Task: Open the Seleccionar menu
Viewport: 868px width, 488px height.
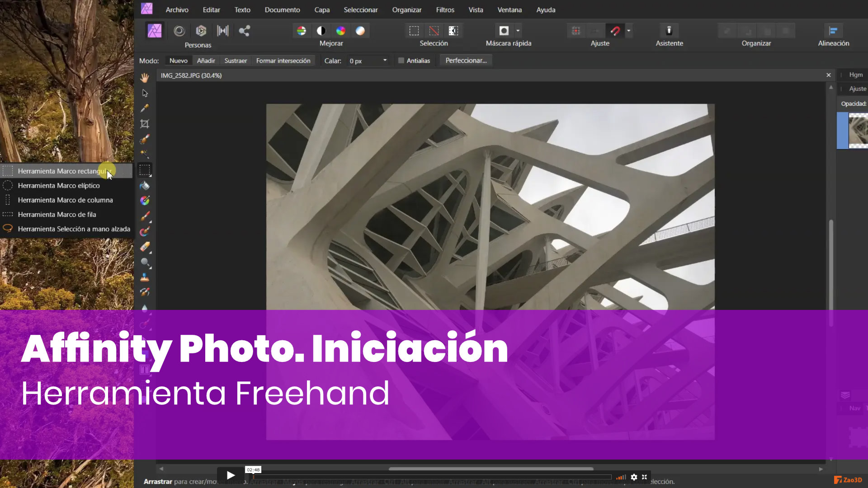Action: pyautogui.click(x=361, y=9)
